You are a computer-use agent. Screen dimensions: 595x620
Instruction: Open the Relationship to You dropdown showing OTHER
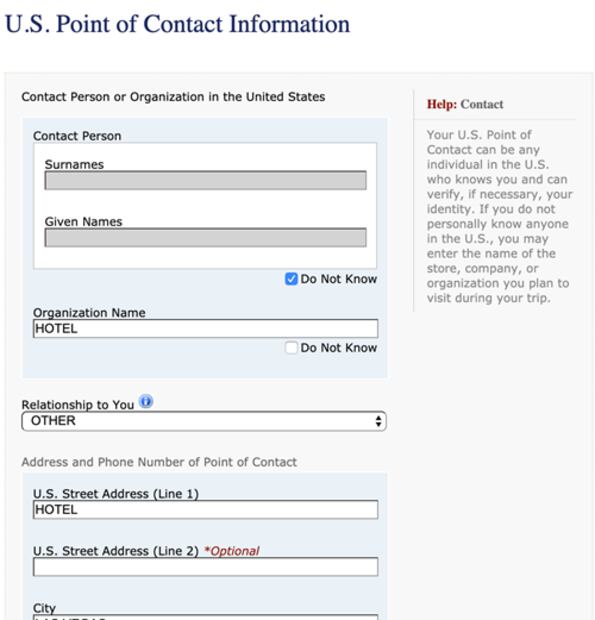pos(204,421)
